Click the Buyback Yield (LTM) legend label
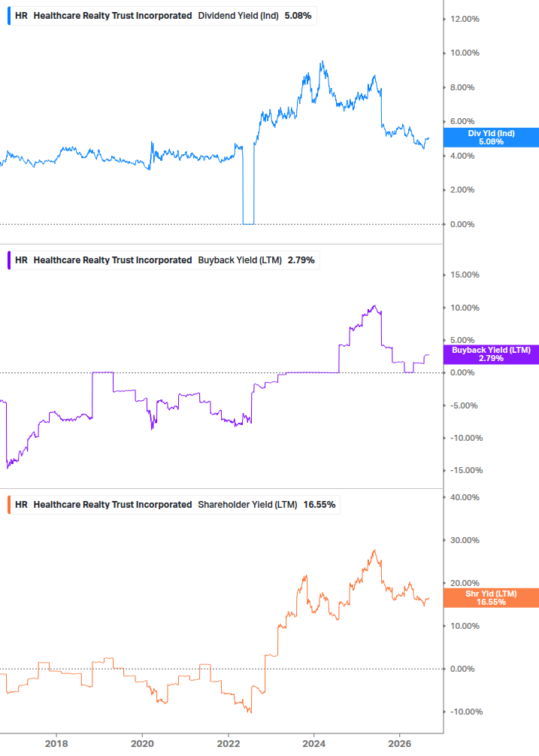 [x=240, y=260]
